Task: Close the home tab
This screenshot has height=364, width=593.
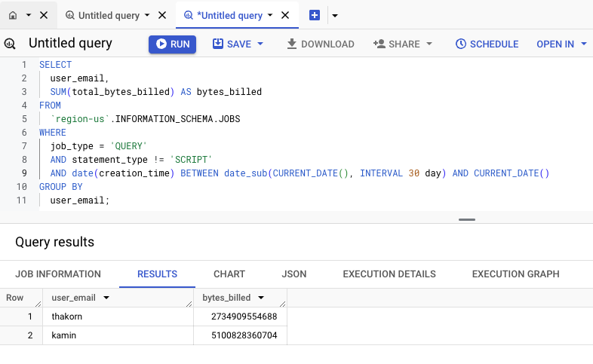Action: [44, 15]
